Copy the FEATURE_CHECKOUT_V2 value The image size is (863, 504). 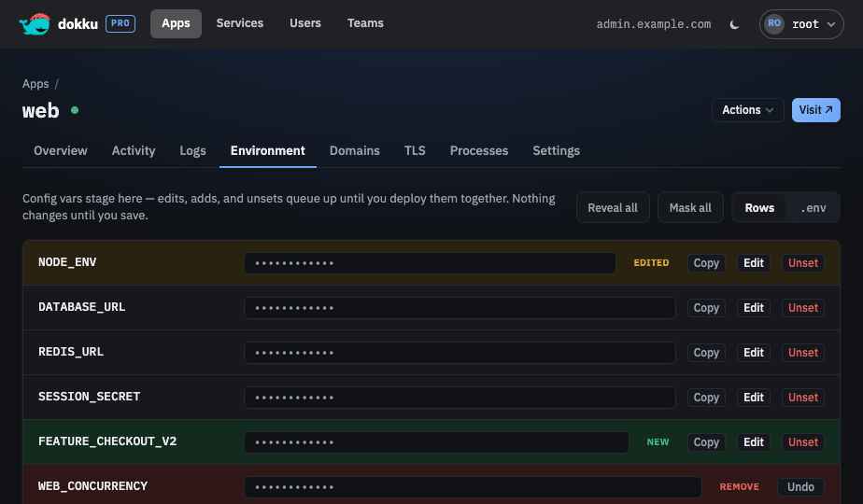(x=706, y=442)
